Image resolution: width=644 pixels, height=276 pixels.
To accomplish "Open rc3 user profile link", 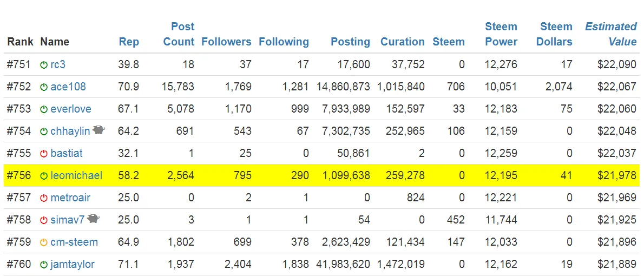I will [58, 65].
